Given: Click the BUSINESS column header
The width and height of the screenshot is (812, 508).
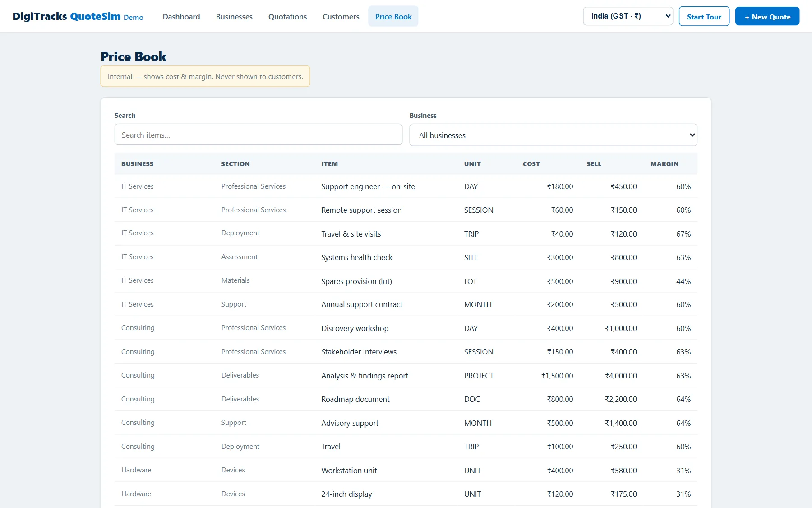Looking at the screenshot, I should [138, 164].
